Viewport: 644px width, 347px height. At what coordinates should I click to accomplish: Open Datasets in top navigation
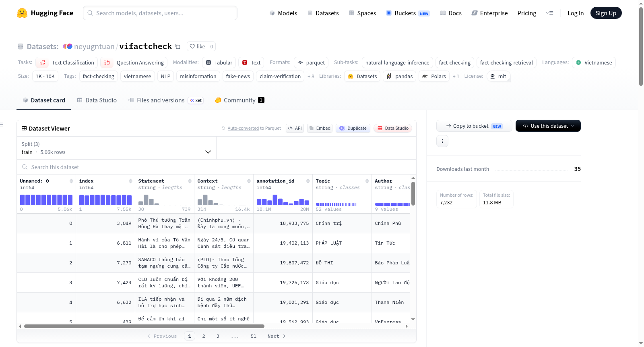pos(323,13)
